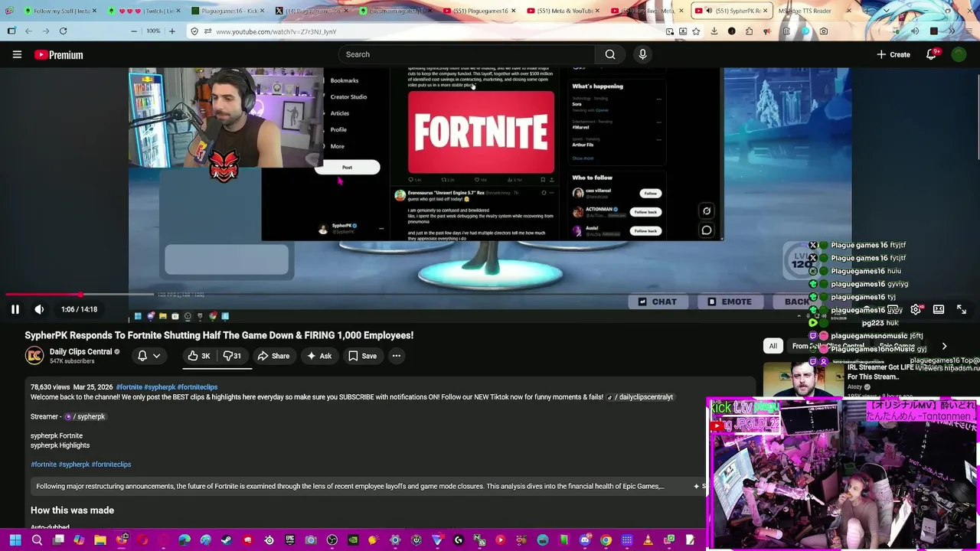Image resolution: width=980 pixels, height=551 pixels.
Task: Open Epic Games launcher from taskbar
Action: click(289, 540)
